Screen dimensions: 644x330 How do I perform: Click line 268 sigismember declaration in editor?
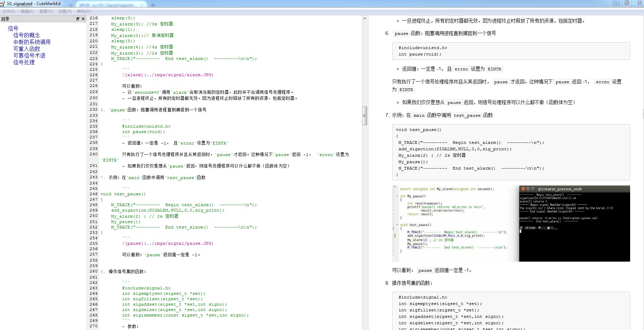[186, 315]
